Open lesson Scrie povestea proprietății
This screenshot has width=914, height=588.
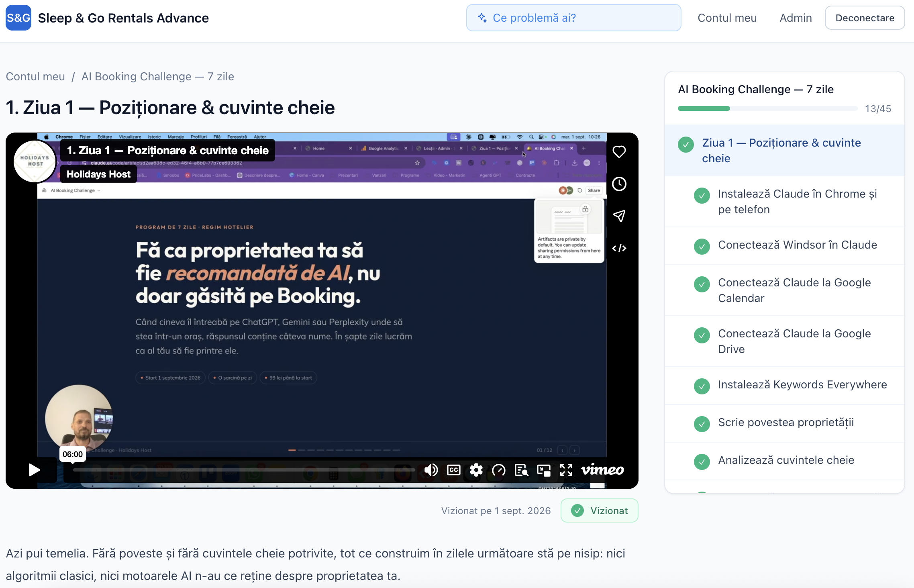[x=784, y=423]
